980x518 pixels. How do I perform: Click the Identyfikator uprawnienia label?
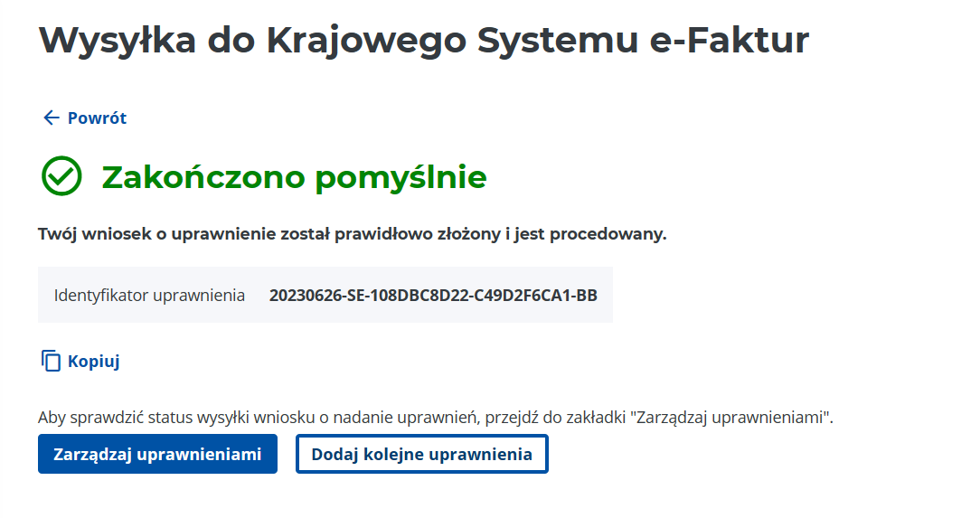tap(149, 295)
